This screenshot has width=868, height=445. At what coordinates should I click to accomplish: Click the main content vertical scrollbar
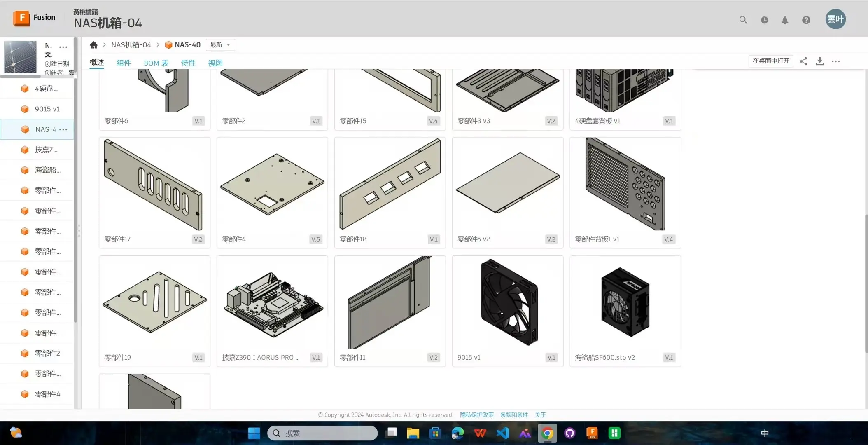coord(866,284)
